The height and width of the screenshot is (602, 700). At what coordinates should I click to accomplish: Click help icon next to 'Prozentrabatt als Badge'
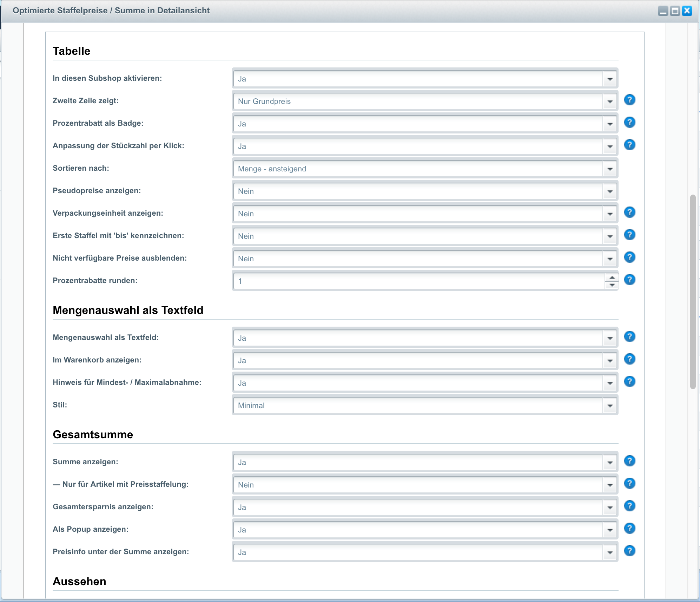[630, 123]
